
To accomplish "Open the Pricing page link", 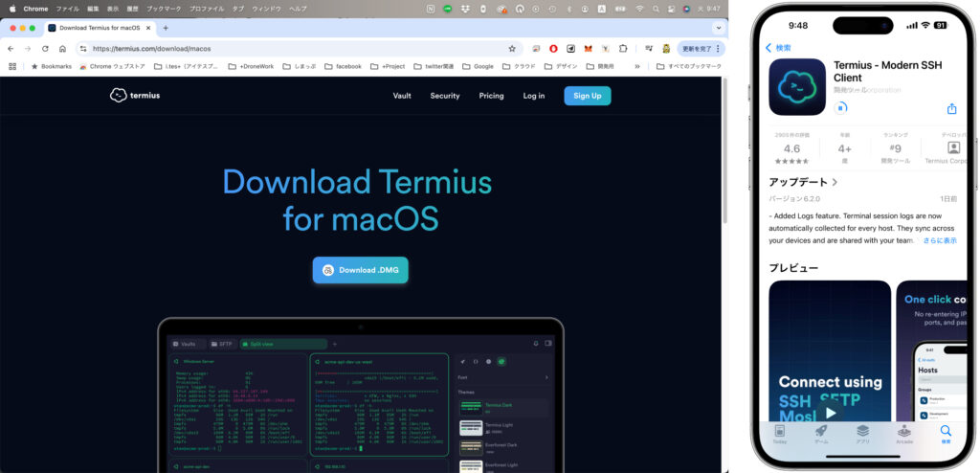I will point(491,96).
